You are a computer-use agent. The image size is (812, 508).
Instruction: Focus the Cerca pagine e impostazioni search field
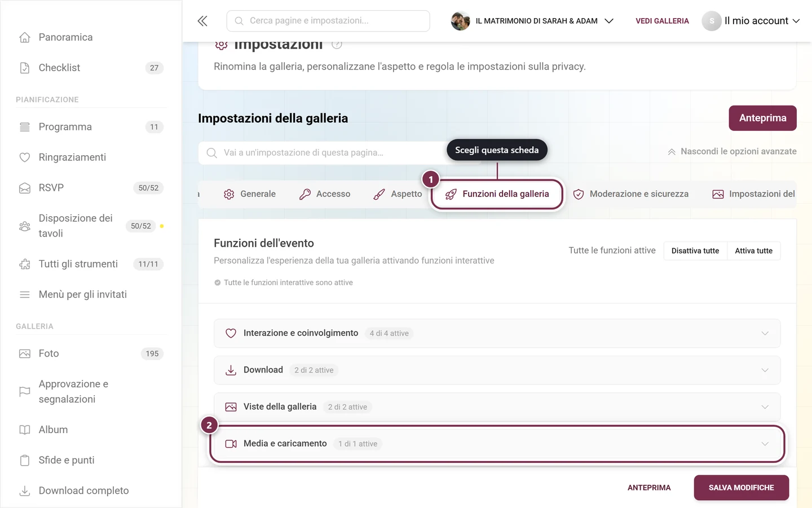tap(328, 21)
